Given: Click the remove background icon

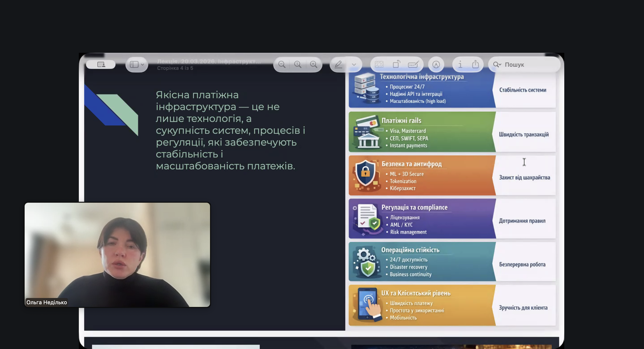Looking at the screenshot, I should pos(379,64).
